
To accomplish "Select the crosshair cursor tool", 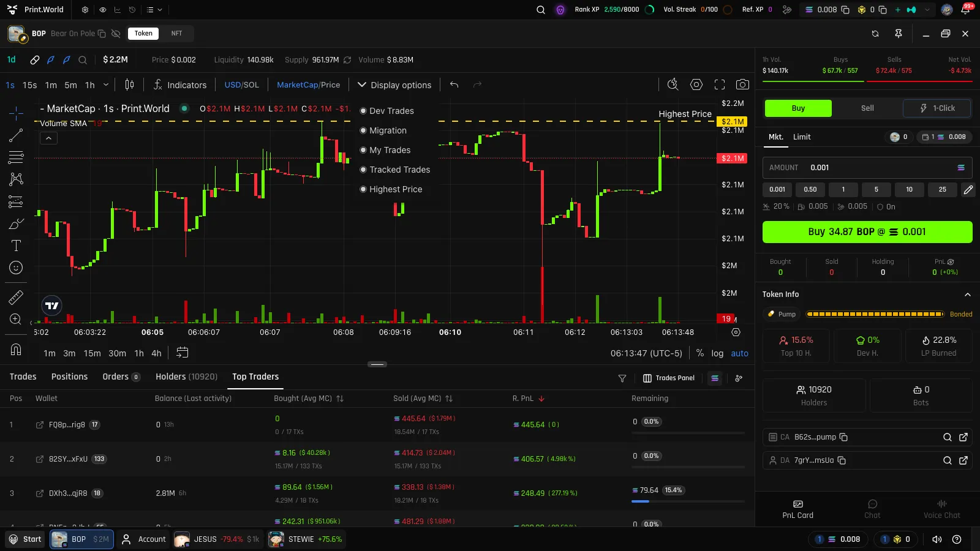I will coord(16,113).
